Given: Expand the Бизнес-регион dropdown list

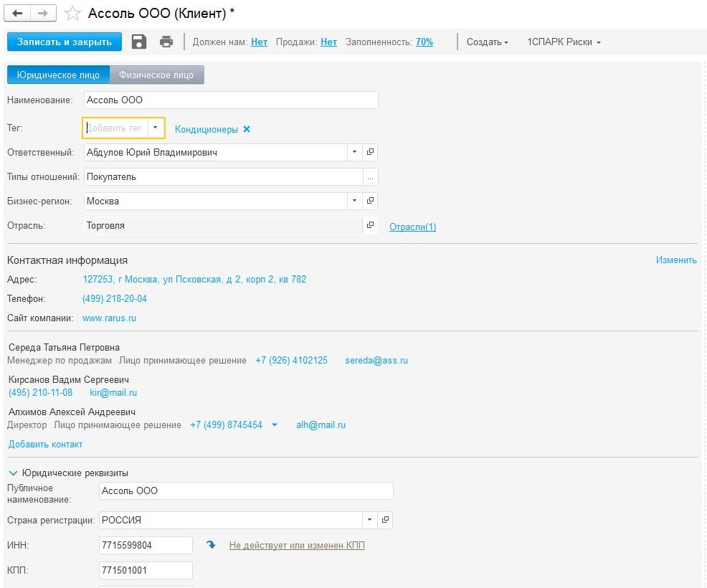Looking at the screenshot, I should pyautogui.click(x=354, y=201).
